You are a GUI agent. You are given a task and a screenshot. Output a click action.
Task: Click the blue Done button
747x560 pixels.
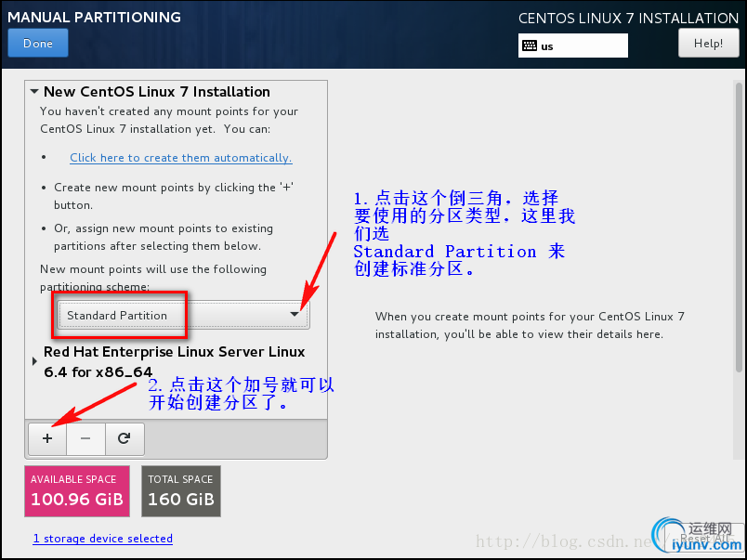[x=38, y=43]
